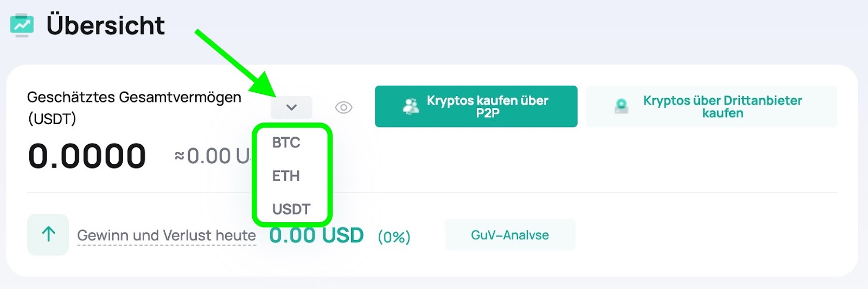This screenshot has width=868, height=289.
Task: Click Gewinn und Verlust heute label
Action: point(167,235)
